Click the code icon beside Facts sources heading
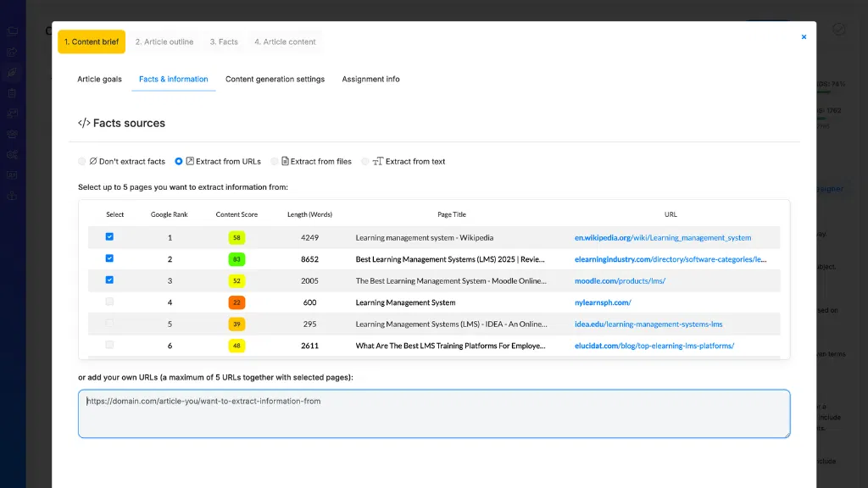The width and height of the screenshot is (868, 488). click(84, 123)
